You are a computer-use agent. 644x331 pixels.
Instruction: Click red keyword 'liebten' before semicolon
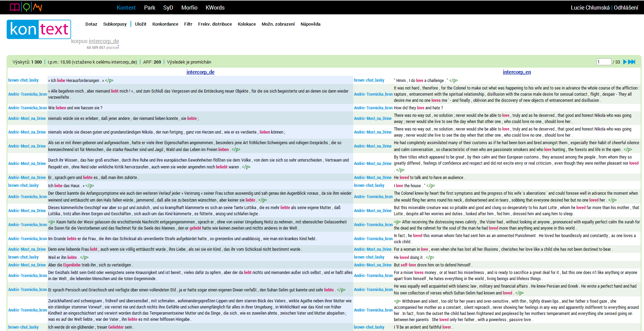192,119
